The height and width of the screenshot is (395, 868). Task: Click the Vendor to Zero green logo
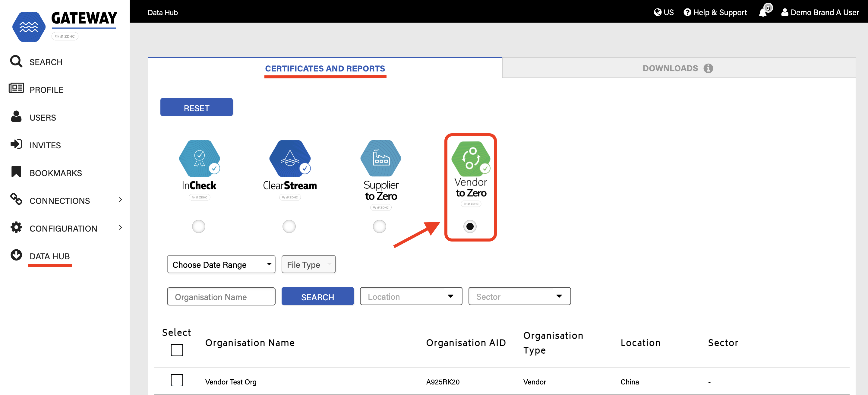(471, 159)
